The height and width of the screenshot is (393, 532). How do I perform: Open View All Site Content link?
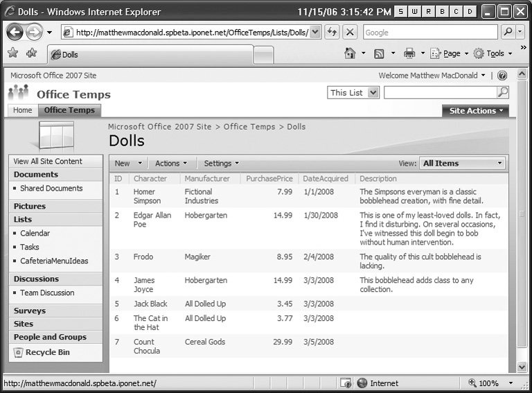point(48,161)
